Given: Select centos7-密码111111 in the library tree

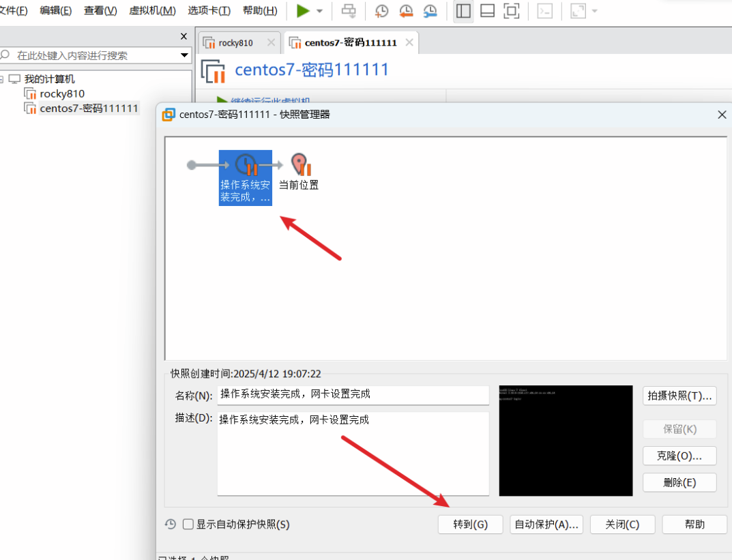Looking at the screenshot, I should coord(89,108).
